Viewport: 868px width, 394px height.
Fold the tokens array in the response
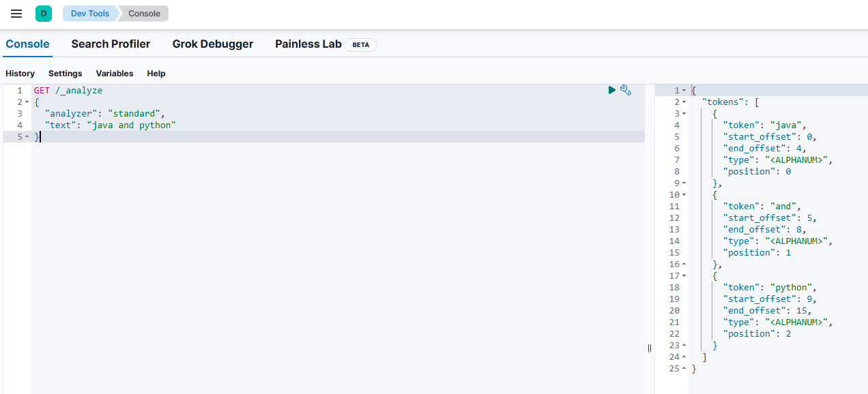(x=684, y=102)
